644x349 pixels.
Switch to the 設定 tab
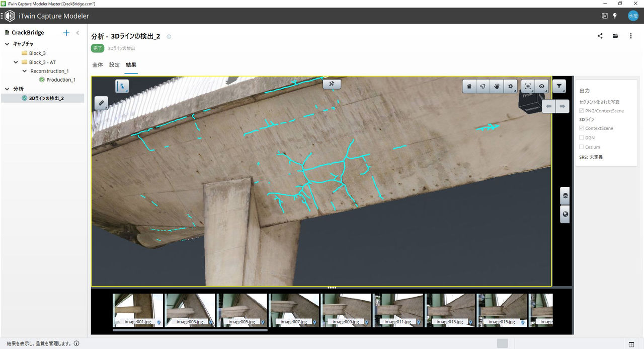click(114, 65)
